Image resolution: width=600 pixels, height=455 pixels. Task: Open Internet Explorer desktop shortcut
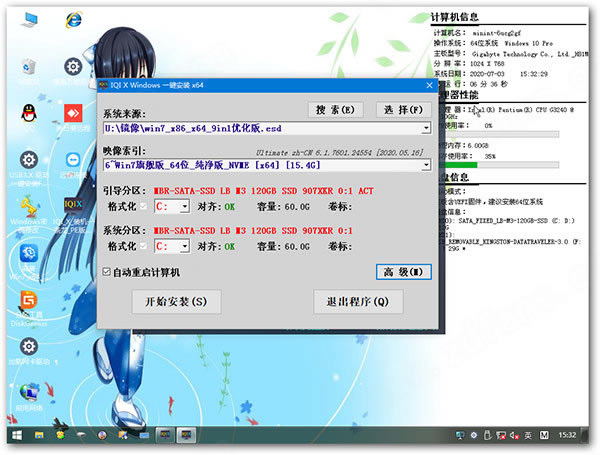72,21
